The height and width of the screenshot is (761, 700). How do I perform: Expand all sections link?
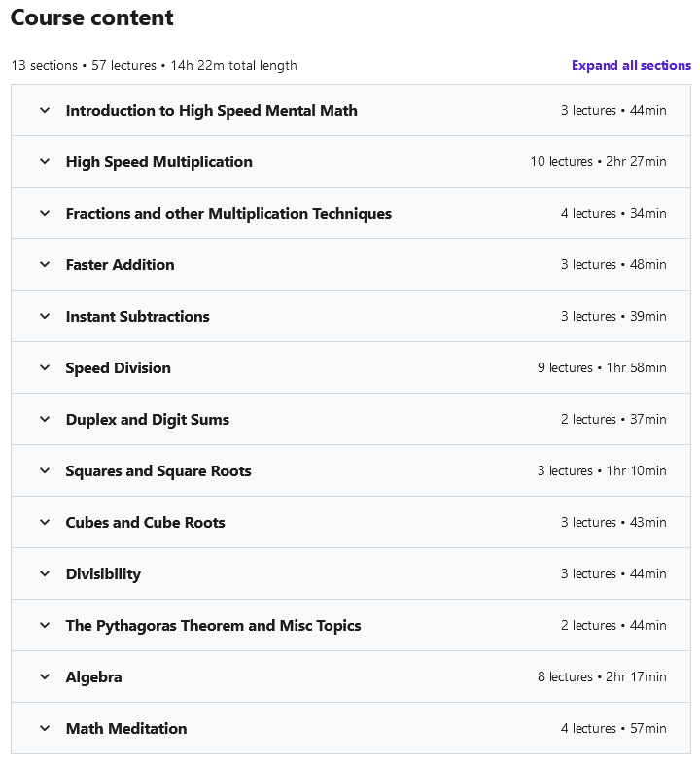[631, 65]
